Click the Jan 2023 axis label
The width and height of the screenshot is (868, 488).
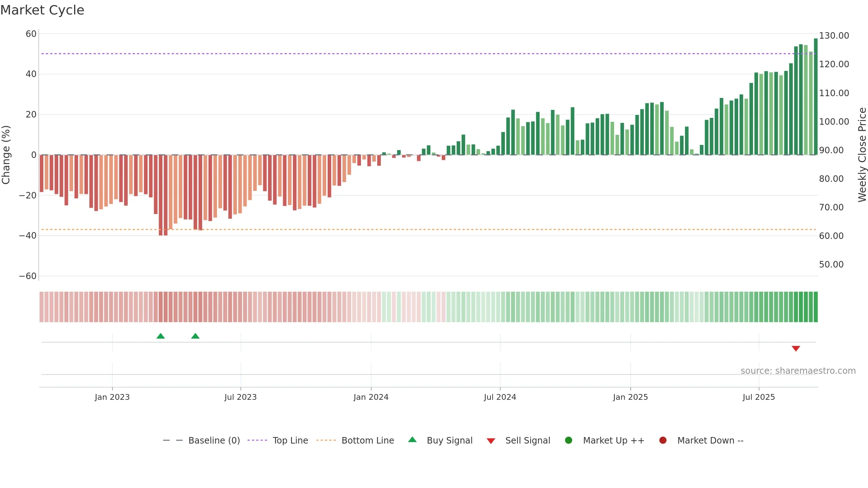[112, 397]
